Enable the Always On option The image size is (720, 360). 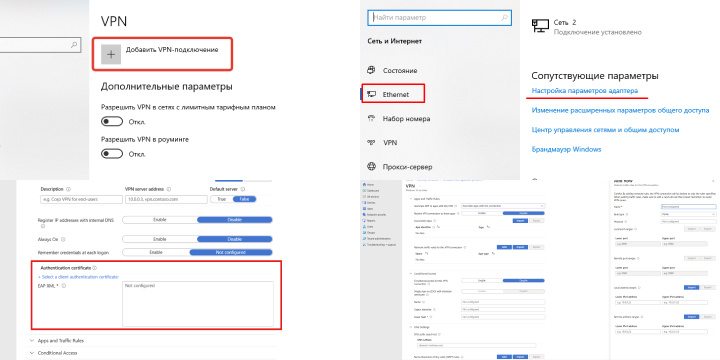[x=160, y=239]
